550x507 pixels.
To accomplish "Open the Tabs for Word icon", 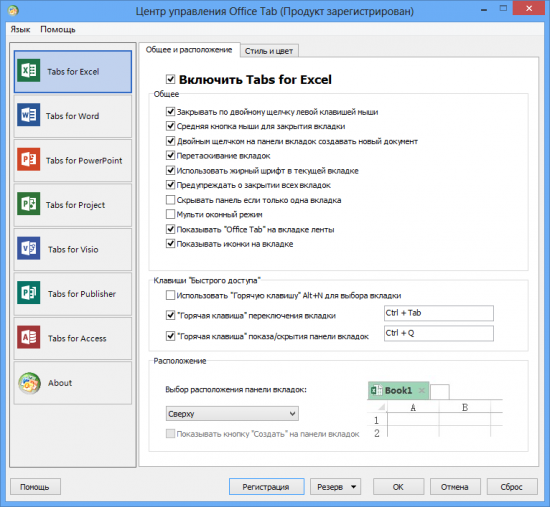I will 29,115.
